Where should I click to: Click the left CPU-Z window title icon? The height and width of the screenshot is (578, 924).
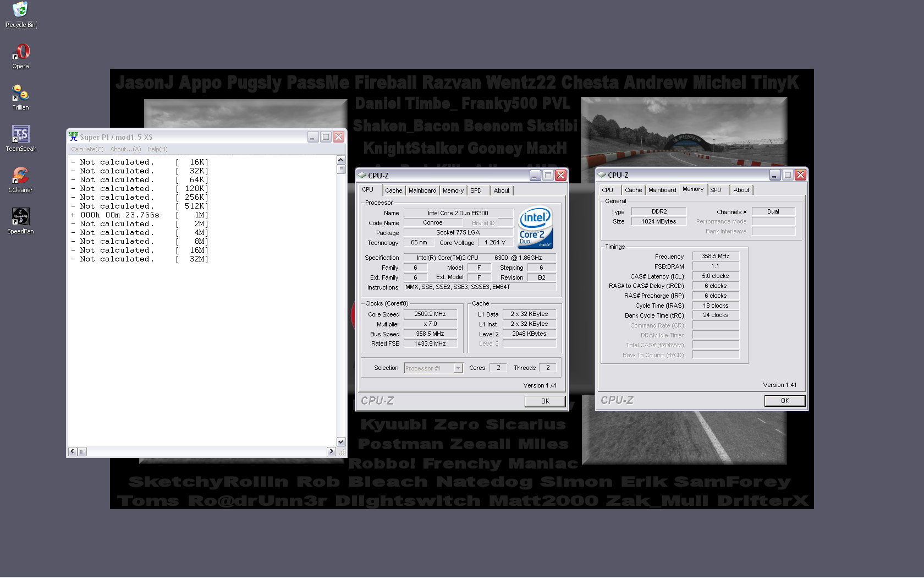click(362, 175)
